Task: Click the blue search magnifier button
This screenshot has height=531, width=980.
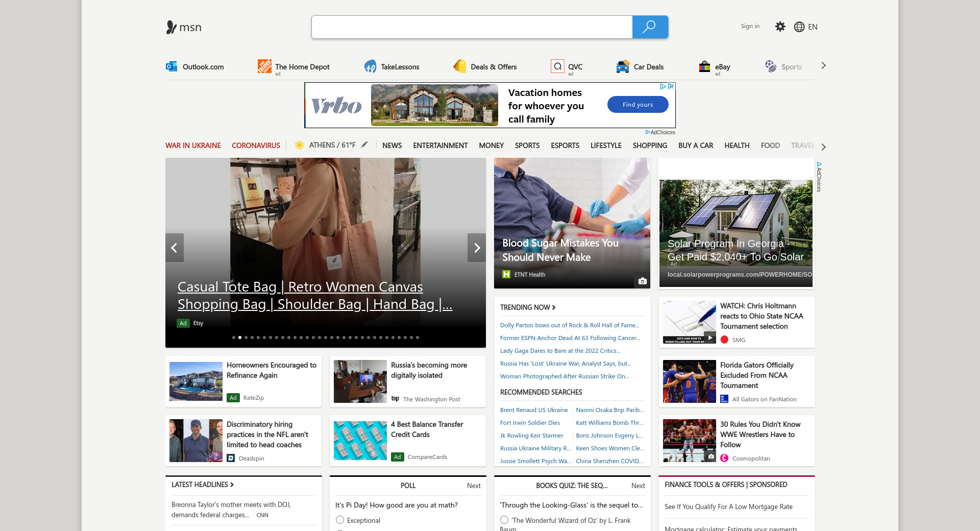Action: (x=649, y=27)
